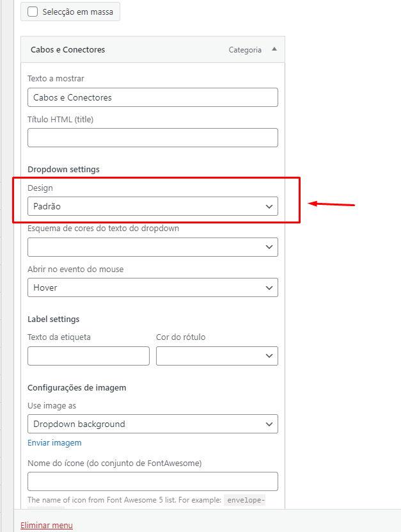This screenshot has width=401, height=532.
Task: Click the Categoria label in item header
Action: click(245, 50)
